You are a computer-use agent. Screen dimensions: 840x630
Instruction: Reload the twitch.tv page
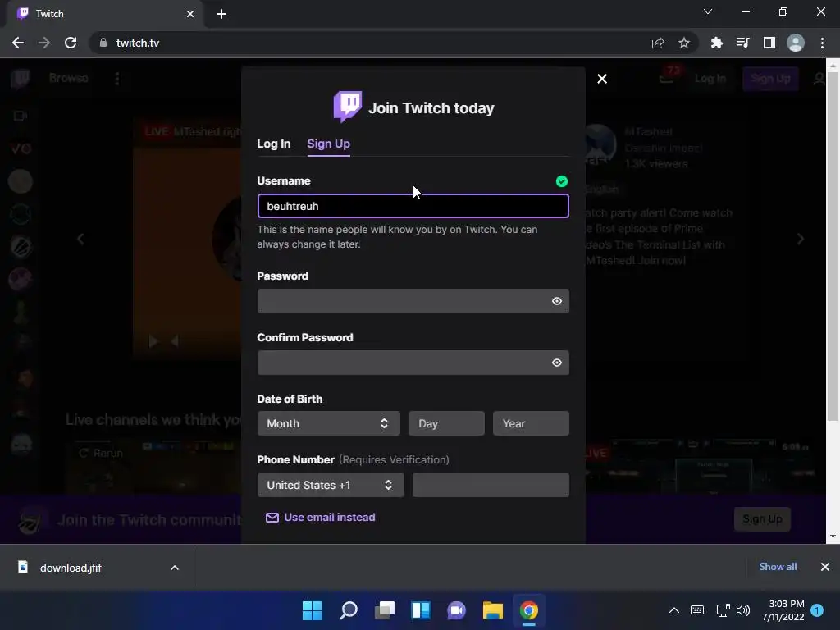pyautogui.click(x=71, y=43)
